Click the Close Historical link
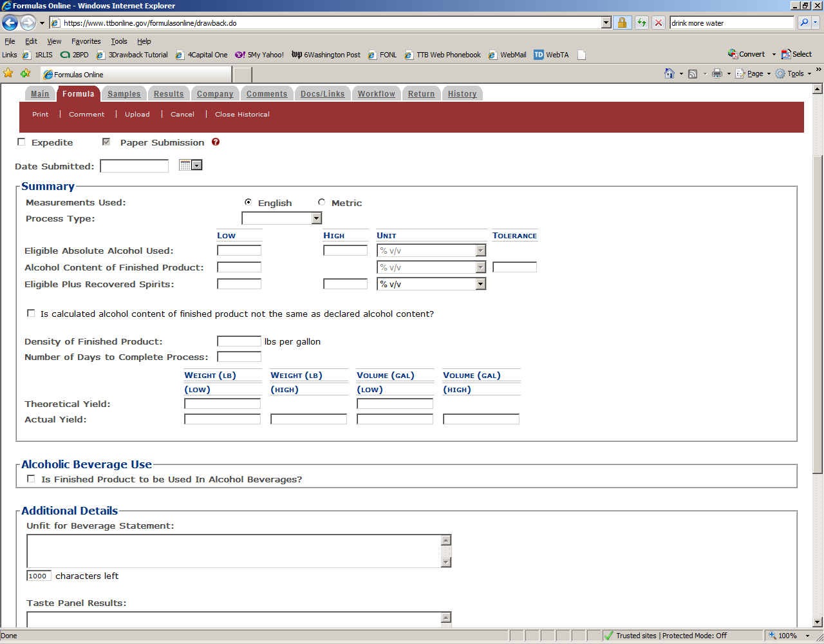Viewport: 824px width, 644px height. 242,115
